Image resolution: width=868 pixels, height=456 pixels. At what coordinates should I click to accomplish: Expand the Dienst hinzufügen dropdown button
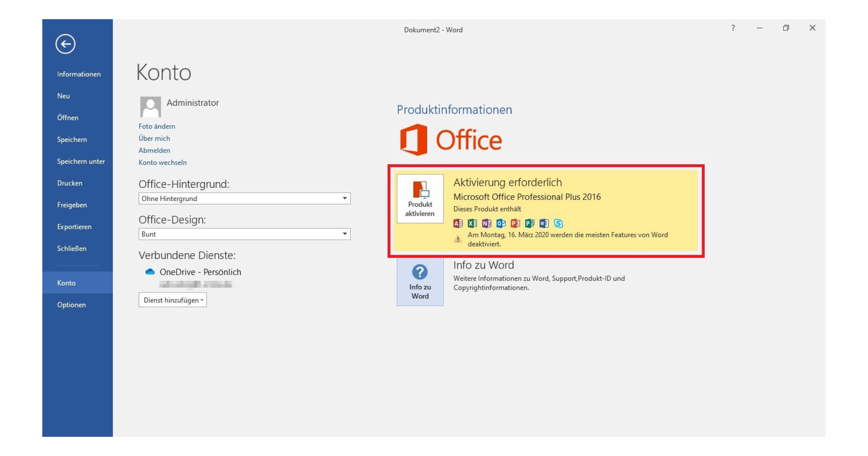pyautogui.click(x=173, y=300)
